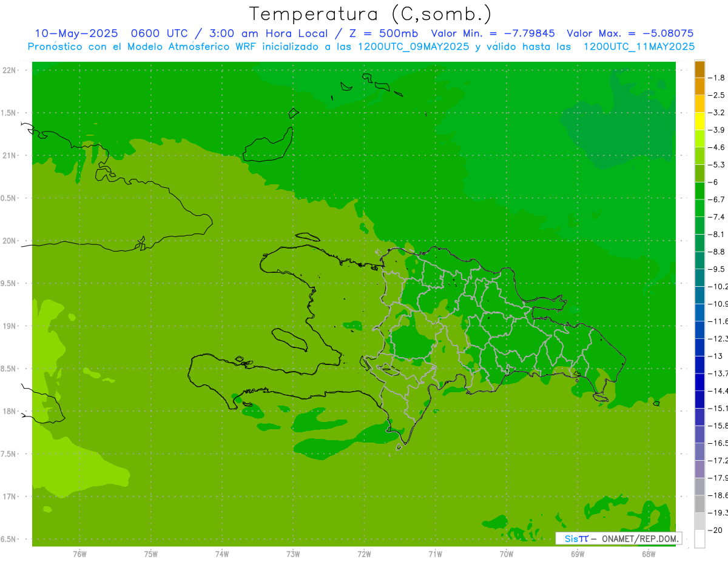Click the '69W' longitude label
This screenshot has height=562, width=728.
coord(578,554)
